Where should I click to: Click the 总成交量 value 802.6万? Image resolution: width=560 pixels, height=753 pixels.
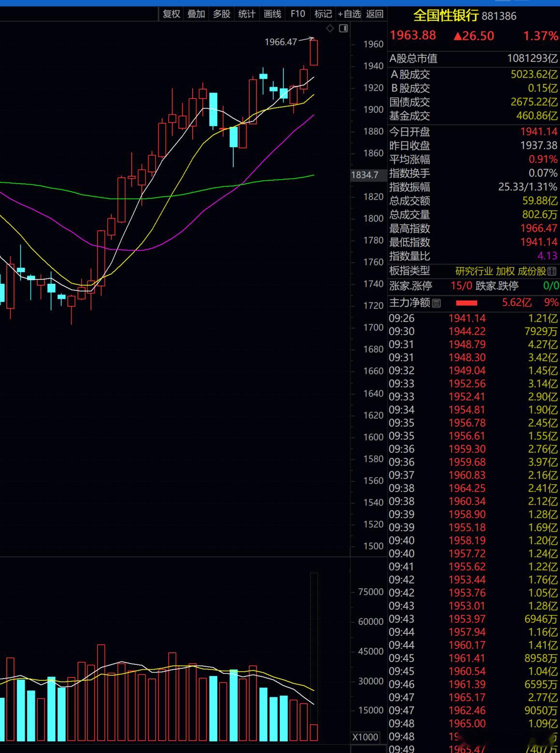click(540, 215)
